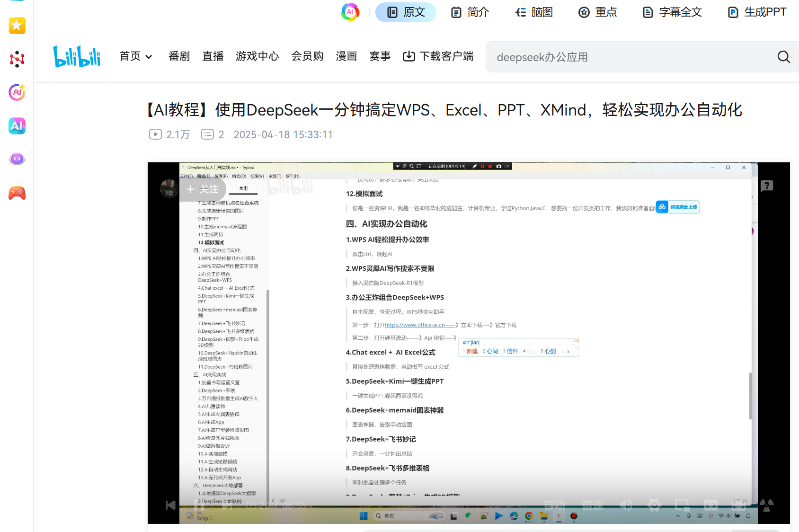Visit the 会员购 section
Screen dimensions: 799x532
tap(307, 56)
